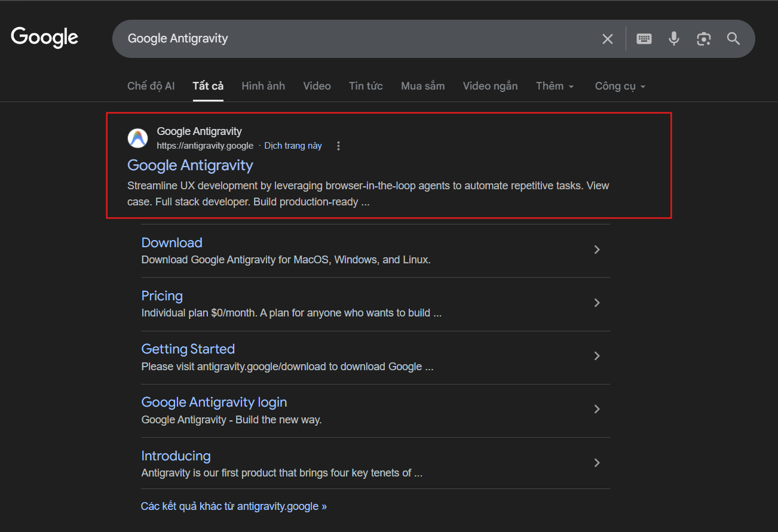The height and width of the screenshot is (532, 778).
Task: Open the on-screen keyboard icon
Action: [644, 38]
